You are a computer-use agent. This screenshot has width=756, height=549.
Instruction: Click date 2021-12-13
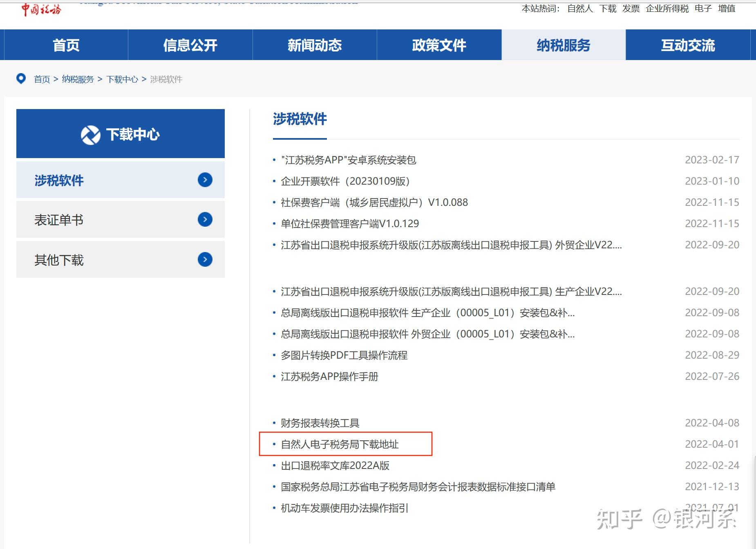(712, 487)
